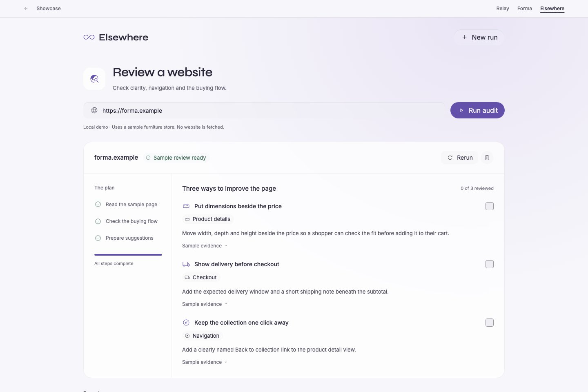Start the audit with Run audit
Image resolution: width=588 pixels, height=392 pixels.
477,110
